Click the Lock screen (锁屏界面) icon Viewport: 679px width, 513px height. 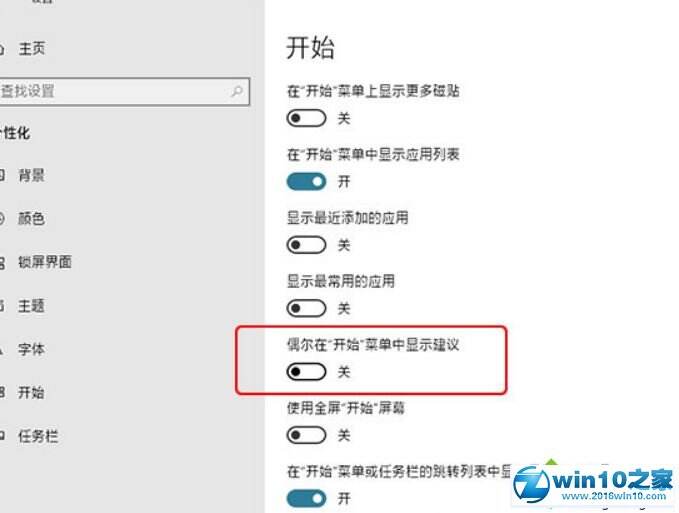point(2,262)
